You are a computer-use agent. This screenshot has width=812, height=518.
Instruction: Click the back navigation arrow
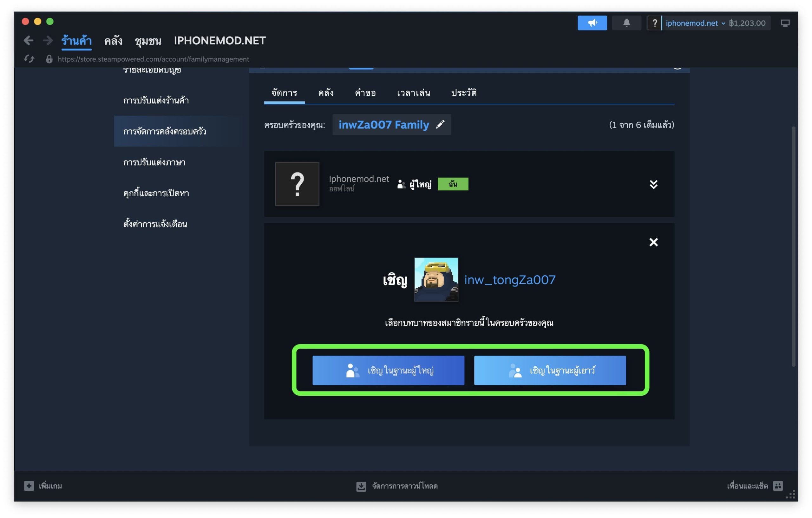[x=28, y=41]
